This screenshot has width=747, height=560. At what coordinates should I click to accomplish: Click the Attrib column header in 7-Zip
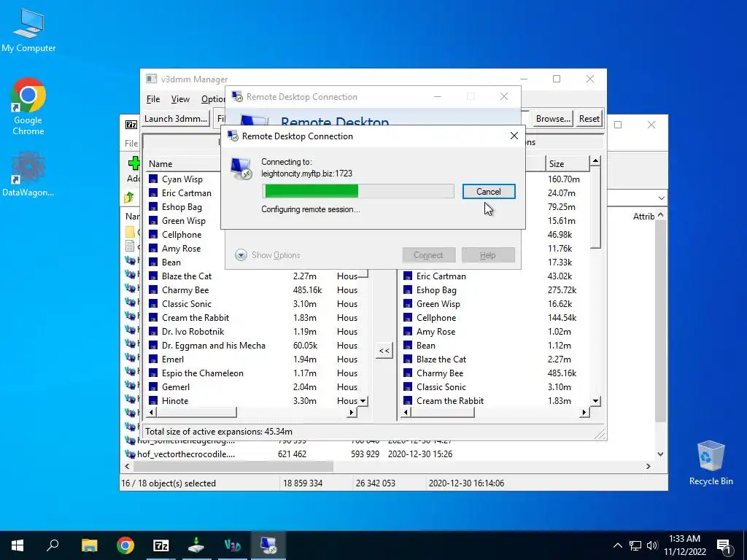click(x=643, y=216)
